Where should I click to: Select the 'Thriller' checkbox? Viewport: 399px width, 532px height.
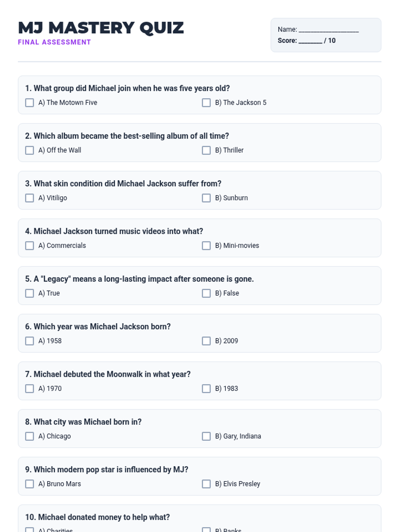pos(206,150)
